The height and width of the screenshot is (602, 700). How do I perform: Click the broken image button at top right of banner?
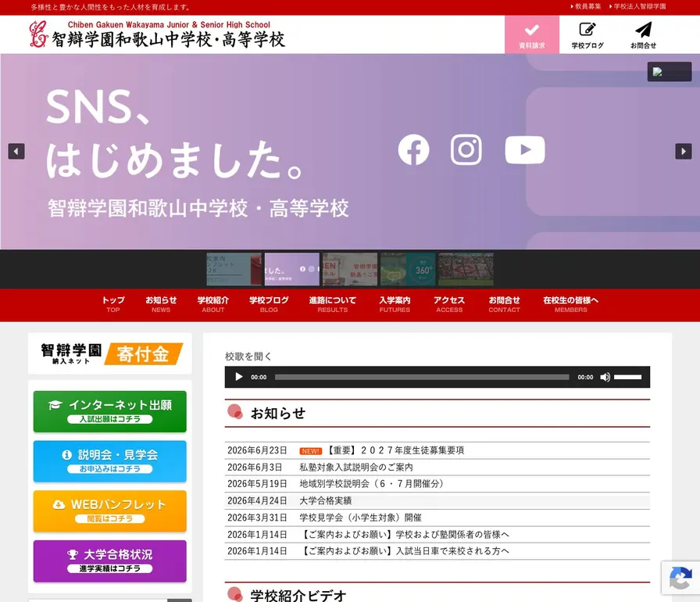670,72
